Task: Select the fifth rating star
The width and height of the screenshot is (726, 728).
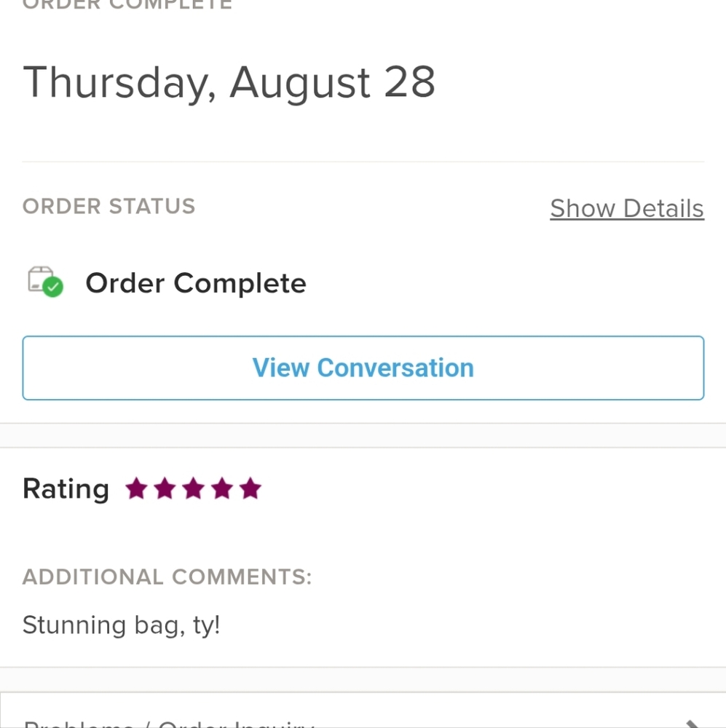Action: pyautogui.click(x=250, y=488)
